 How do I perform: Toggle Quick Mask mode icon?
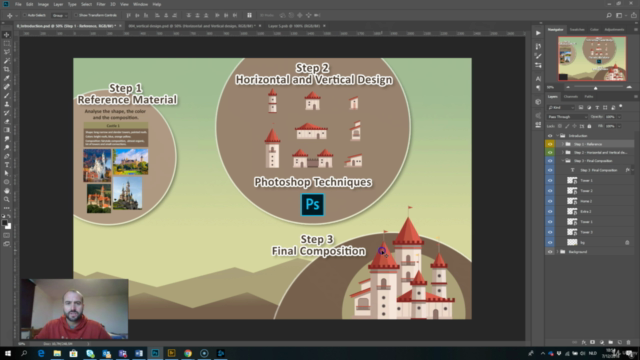pyautogui.click(x=7, y=235)
